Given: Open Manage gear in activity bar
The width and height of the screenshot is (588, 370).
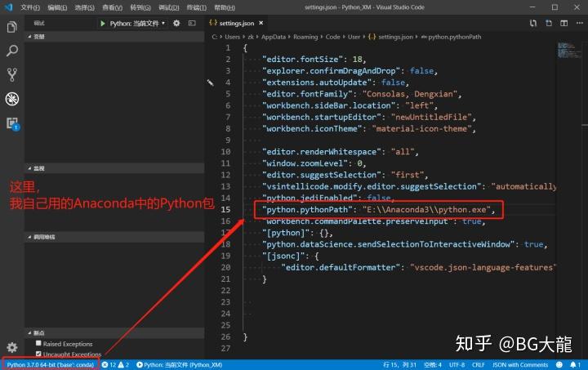Looking at the screenshot, I should click(12, 347).
